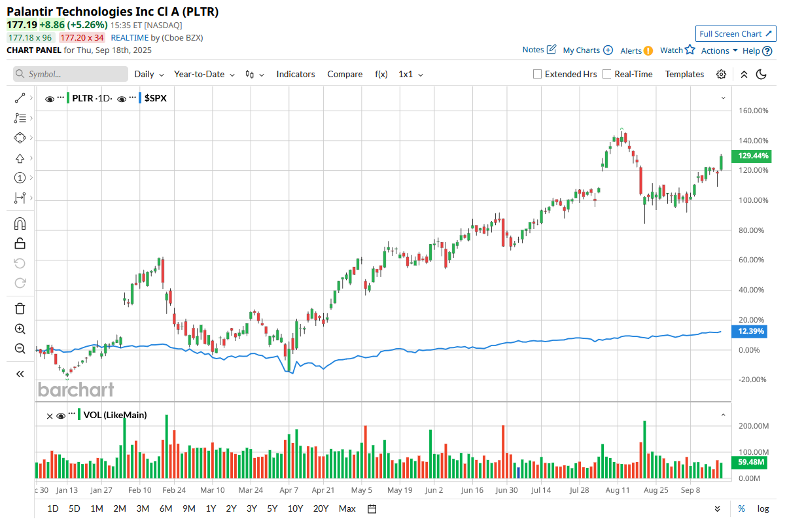The width and height of the screenshot is (787, 532).
Task: Open the custom date range calendar
Action: coord(372,509)
